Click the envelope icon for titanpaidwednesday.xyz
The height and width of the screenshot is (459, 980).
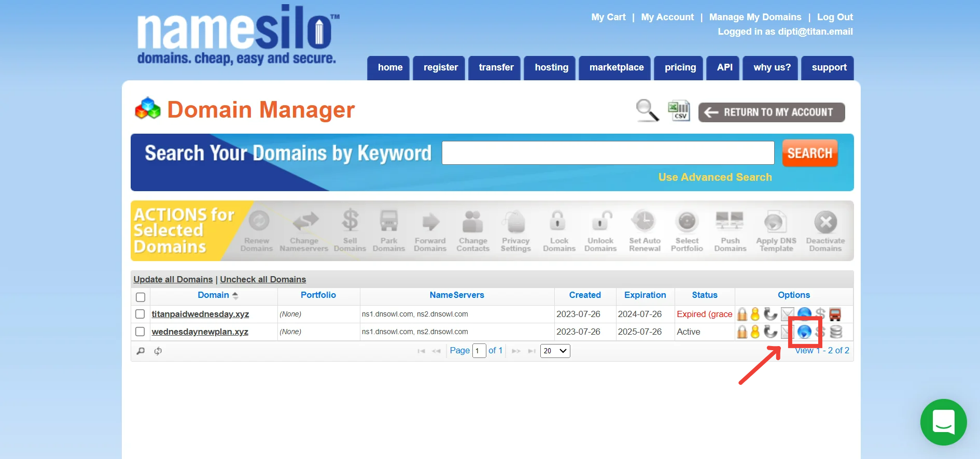[x=787, y=314]
